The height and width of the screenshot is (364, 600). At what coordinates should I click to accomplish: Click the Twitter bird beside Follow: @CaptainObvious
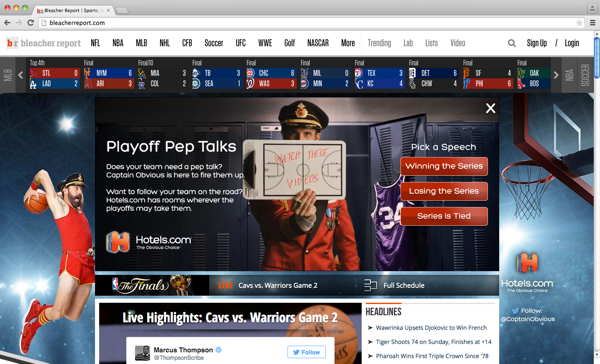(515, 311)
